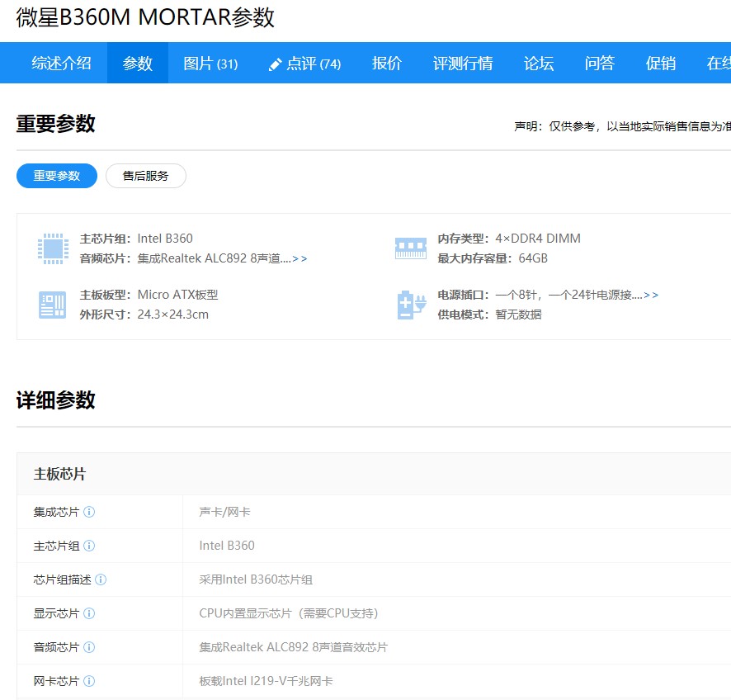Click 板载Intel I219-V千兆网卡 value
The height and width of the screenshot is (700, 731).
tap(266, 681)
